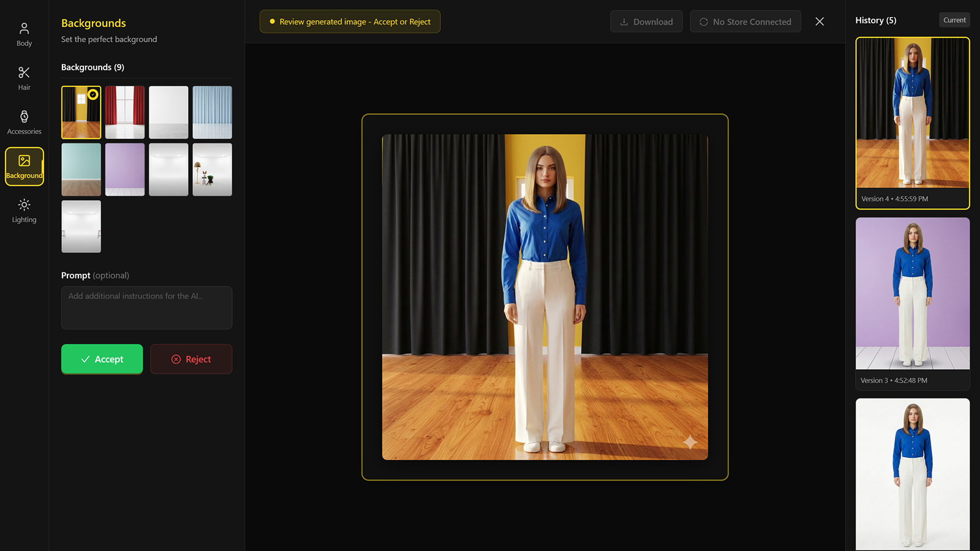
Task: Type in the optional Prompt field
Action: (146, 307)
